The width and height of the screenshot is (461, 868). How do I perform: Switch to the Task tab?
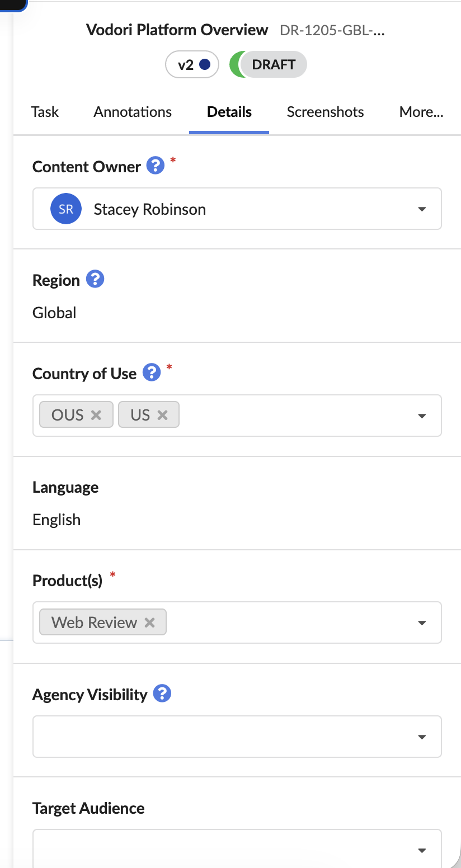45,112
